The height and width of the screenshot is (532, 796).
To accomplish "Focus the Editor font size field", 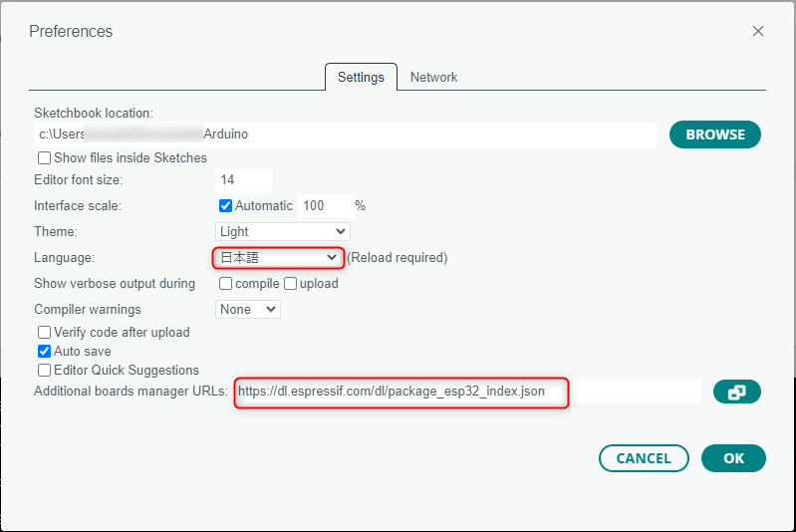I will coord(243,180).
